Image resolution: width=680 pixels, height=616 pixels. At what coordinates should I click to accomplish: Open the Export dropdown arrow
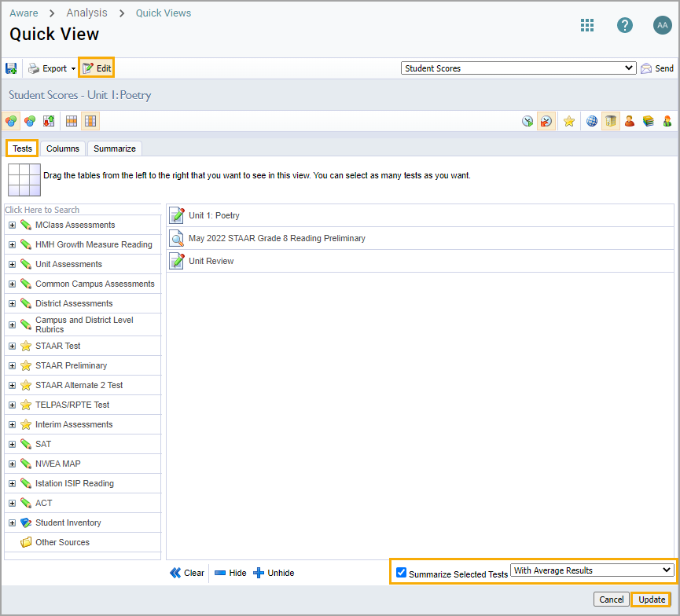pyautogui.click(x=73, y=69)
